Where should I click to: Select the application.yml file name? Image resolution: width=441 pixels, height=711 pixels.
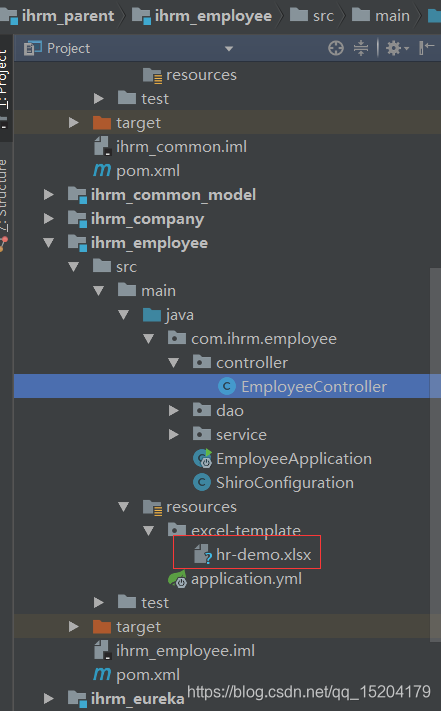[247, 579]
